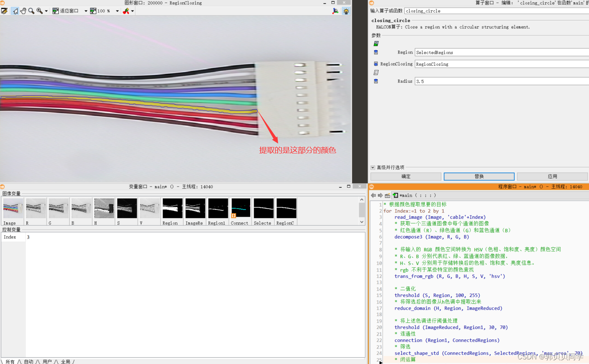Viewport: 589px width, 364px height.
Task: Click the Region parameter icon
Action: point(376,52)
